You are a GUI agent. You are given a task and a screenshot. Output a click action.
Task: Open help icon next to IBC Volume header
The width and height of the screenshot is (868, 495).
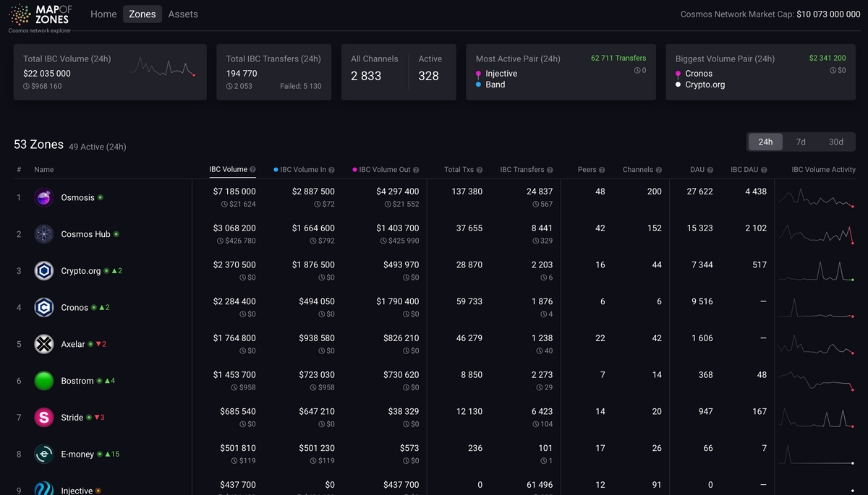pyautogui.click(x=252, y=170)
